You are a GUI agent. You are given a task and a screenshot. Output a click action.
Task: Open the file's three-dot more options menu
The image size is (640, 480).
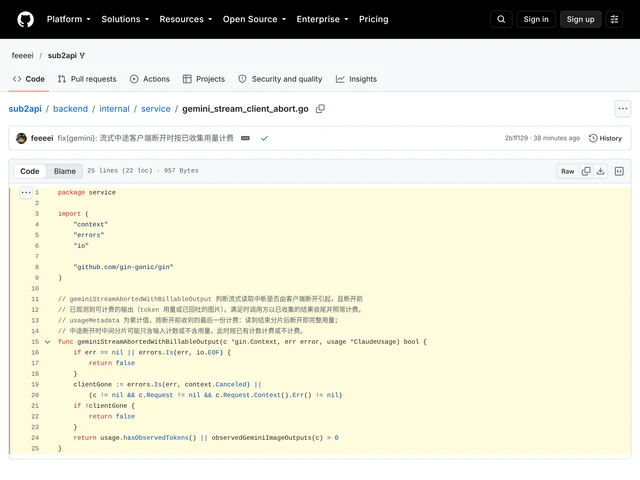coord(622,109)
